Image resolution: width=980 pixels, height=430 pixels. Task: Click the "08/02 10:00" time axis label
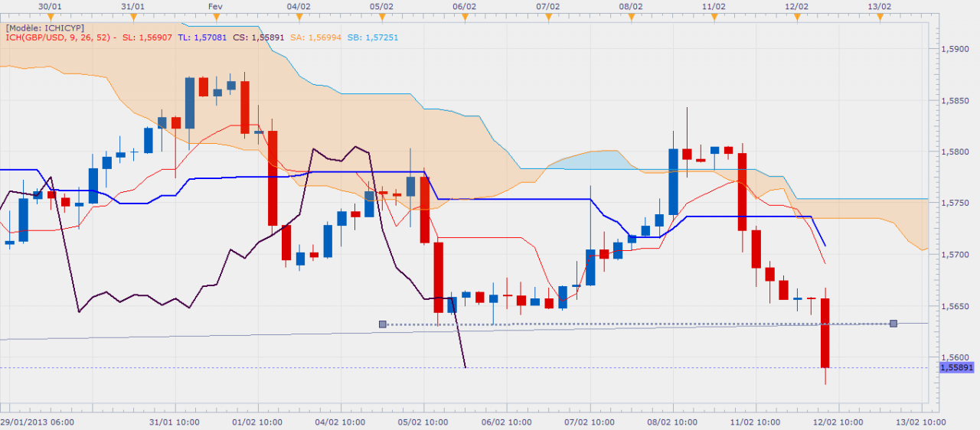click(x=671, y=422)
